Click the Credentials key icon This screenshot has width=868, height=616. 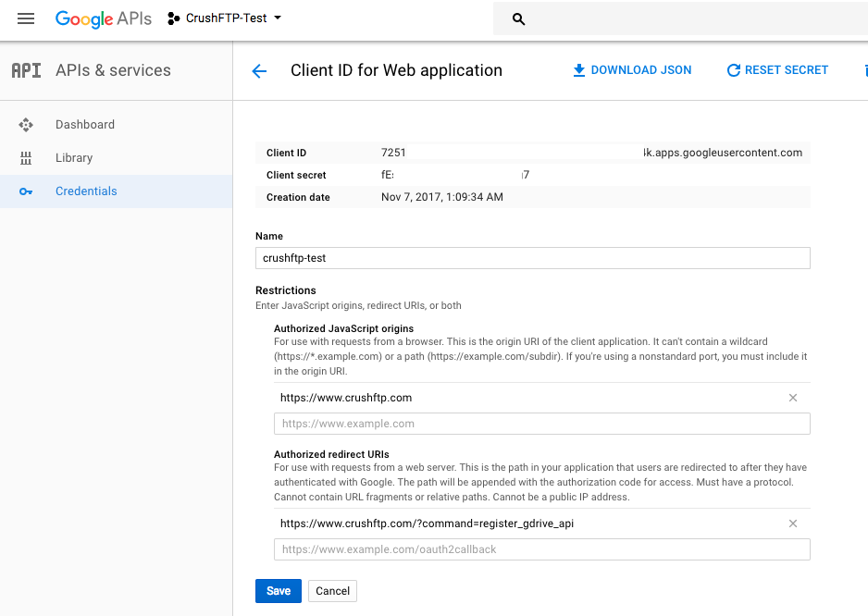pos(26,191)
